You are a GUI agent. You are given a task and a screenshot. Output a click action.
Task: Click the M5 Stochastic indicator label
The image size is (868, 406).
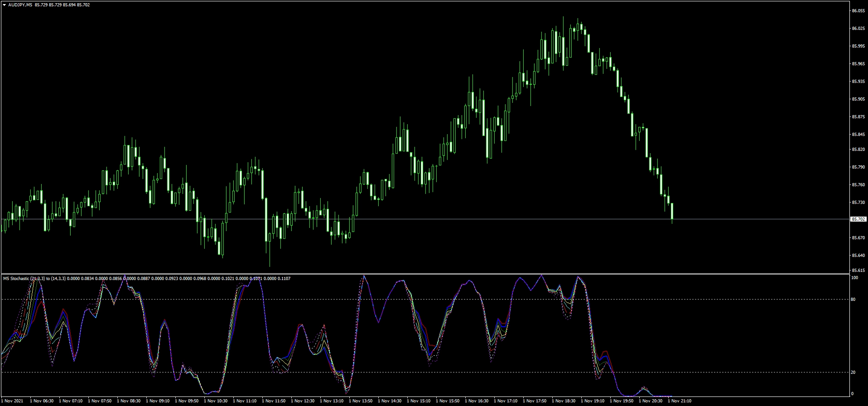24,279
